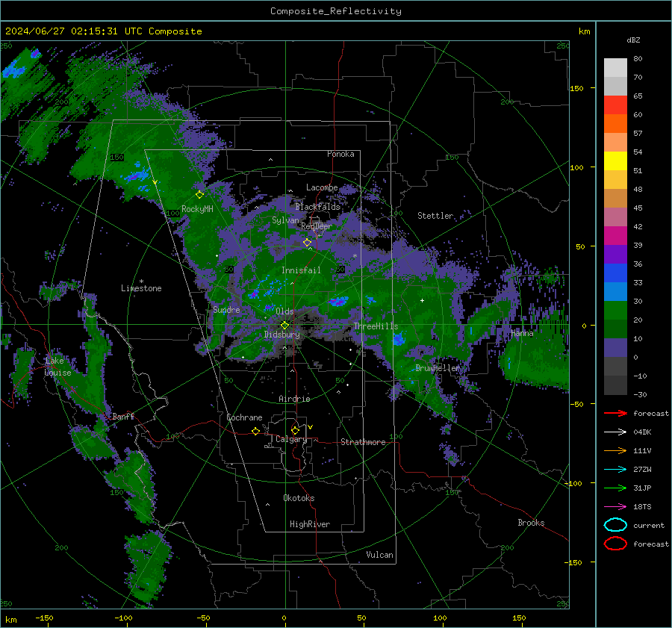
Task: Click the Strathmore town label
Action: [363, 442]
